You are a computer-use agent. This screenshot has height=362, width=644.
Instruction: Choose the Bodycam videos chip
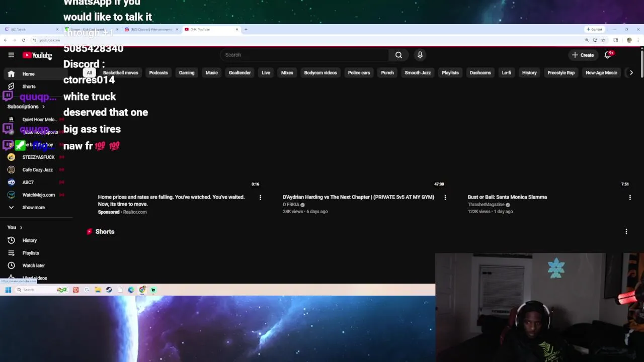pos(320,73)
